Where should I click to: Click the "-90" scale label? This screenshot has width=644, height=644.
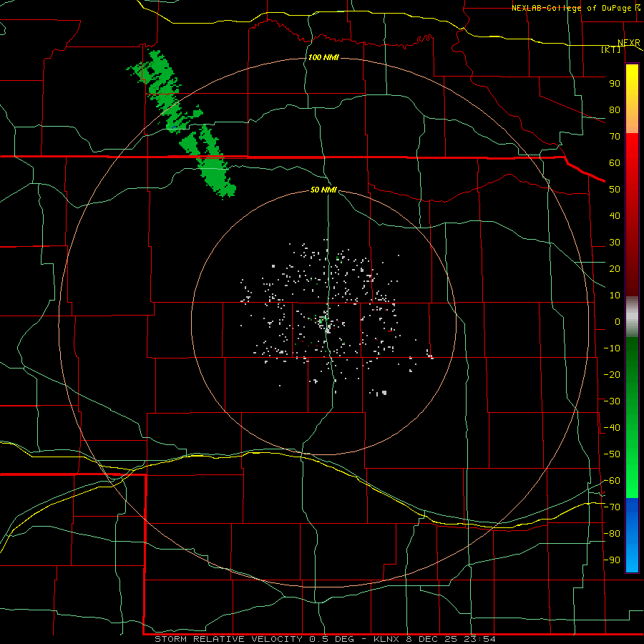click(x=612, y=560)
